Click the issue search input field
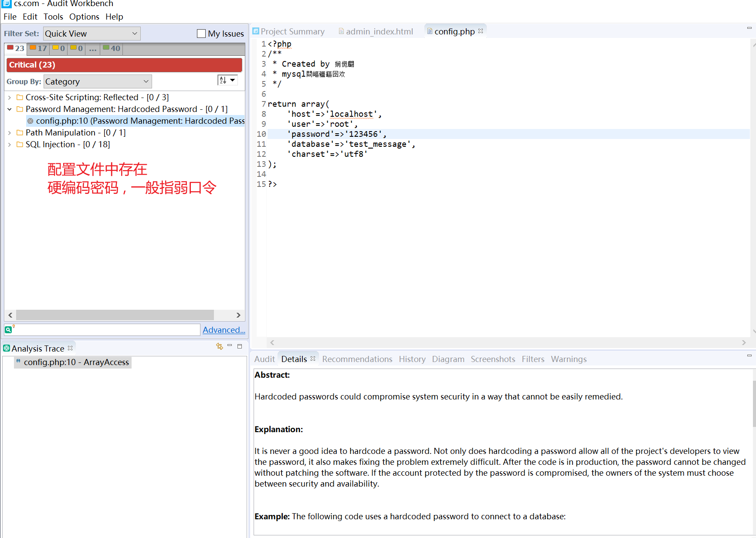 107,330
